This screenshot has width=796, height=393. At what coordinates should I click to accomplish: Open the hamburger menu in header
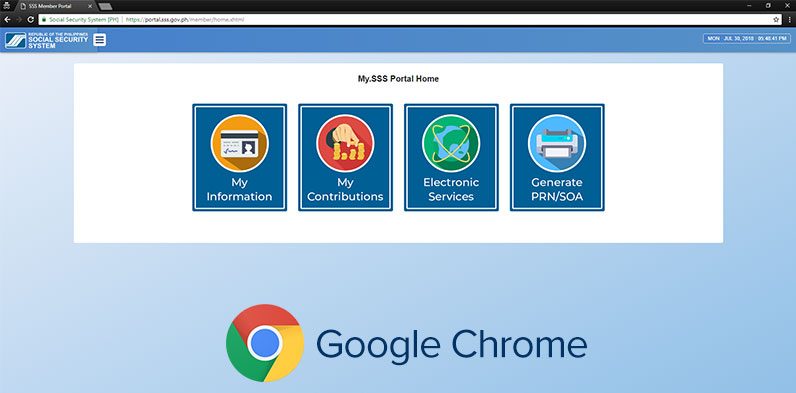point(100,40)
